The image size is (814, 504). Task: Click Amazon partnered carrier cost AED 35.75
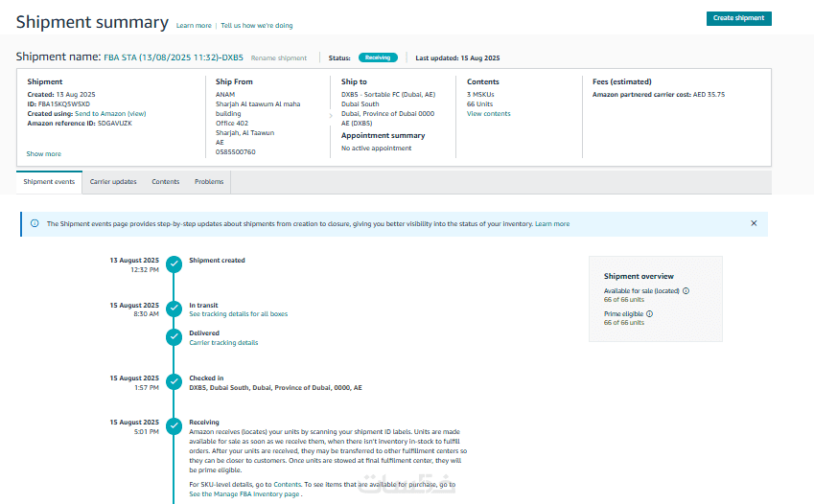[659, 95]
